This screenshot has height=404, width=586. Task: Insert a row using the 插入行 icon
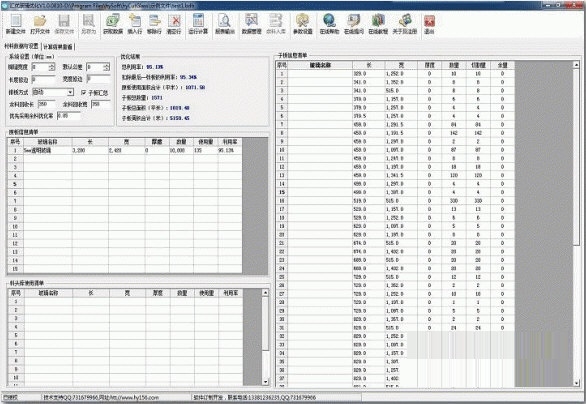[135, 24]
